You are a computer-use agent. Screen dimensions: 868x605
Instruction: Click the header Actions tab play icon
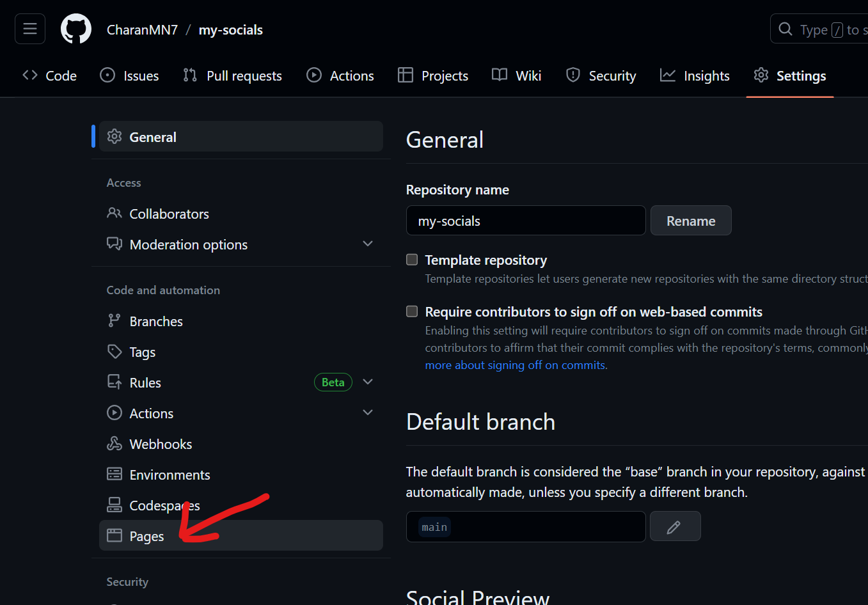314,75
